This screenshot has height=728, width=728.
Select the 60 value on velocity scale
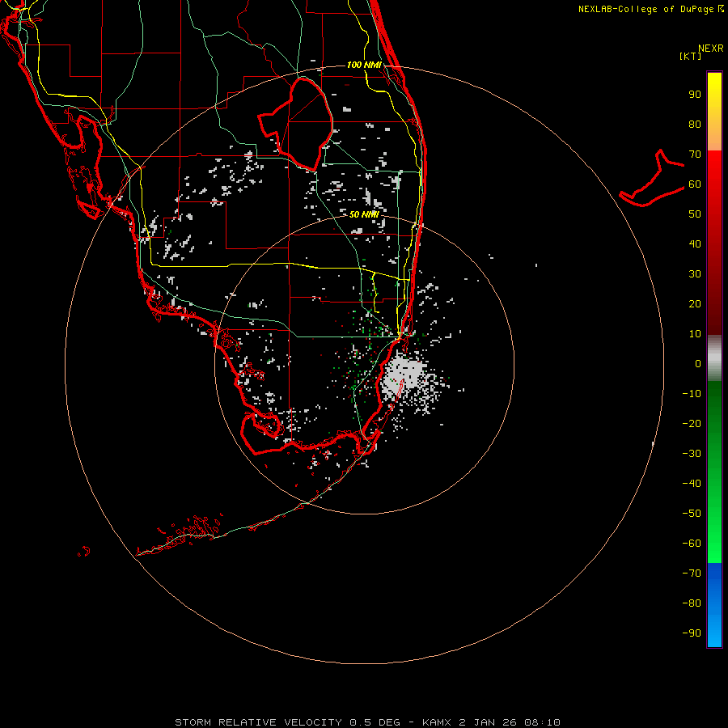(x=695, y=184)
